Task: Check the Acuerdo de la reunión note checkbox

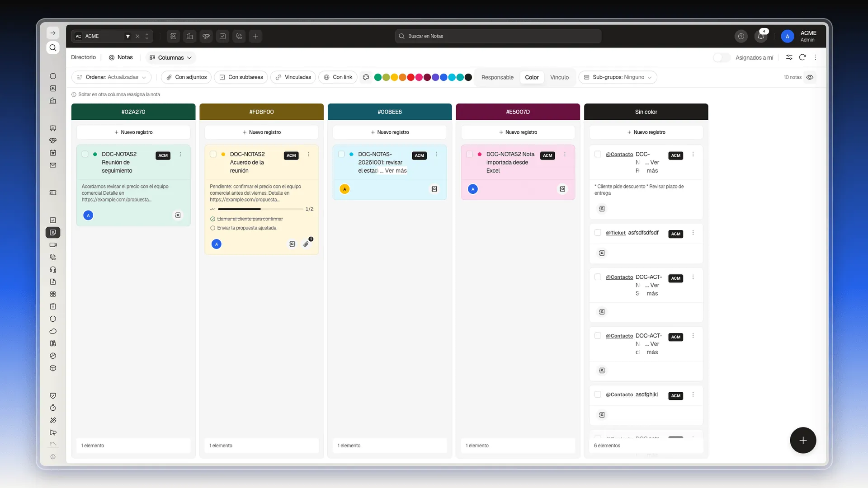Action: pos(213,154)
